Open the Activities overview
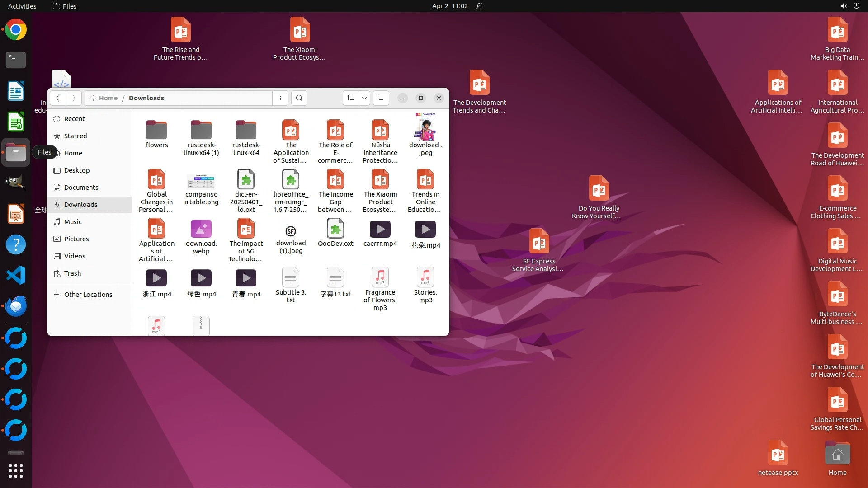This screenshot has height=488, width=868. pyautogui.click(x=22, y=6)
